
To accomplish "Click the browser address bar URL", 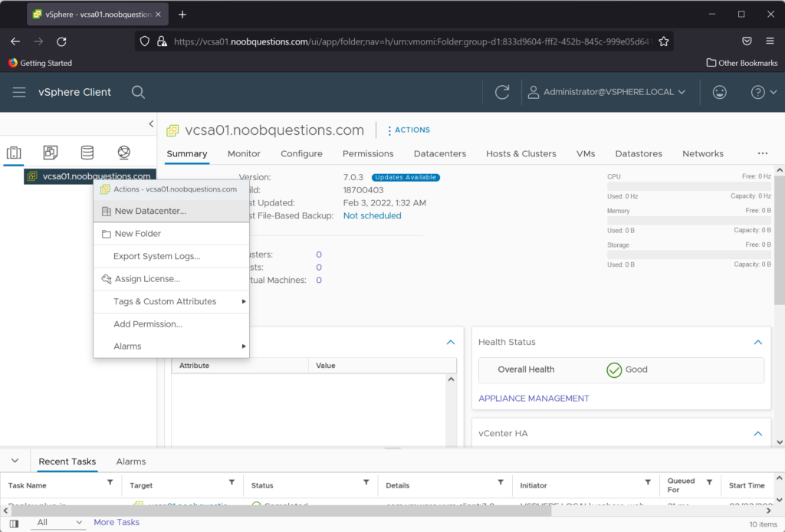I will (413, 41).
